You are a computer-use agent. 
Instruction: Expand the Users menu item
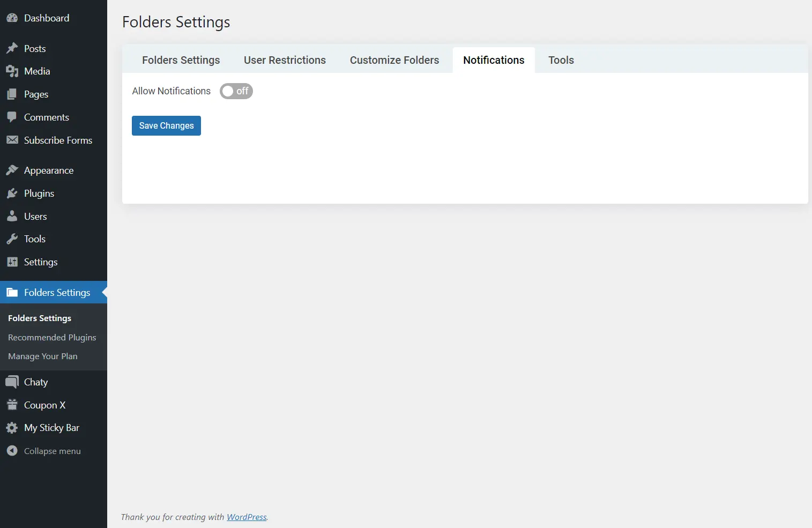[35, 217]
